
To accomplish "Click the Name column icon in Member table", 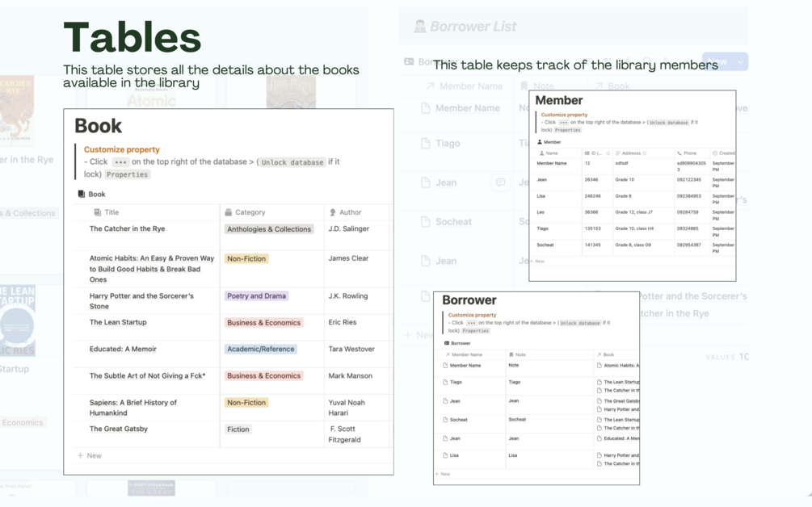I will point(541,153).
